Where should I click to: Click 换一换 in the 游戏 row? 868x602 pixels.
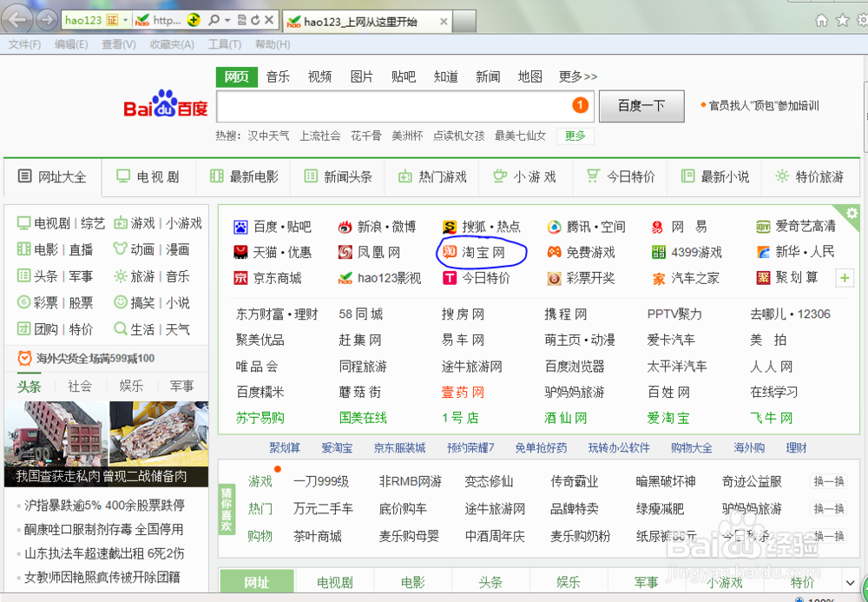click(829, 481)
